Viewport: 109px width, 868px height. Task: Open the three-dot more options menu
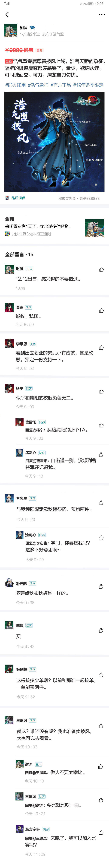(102, 15)
